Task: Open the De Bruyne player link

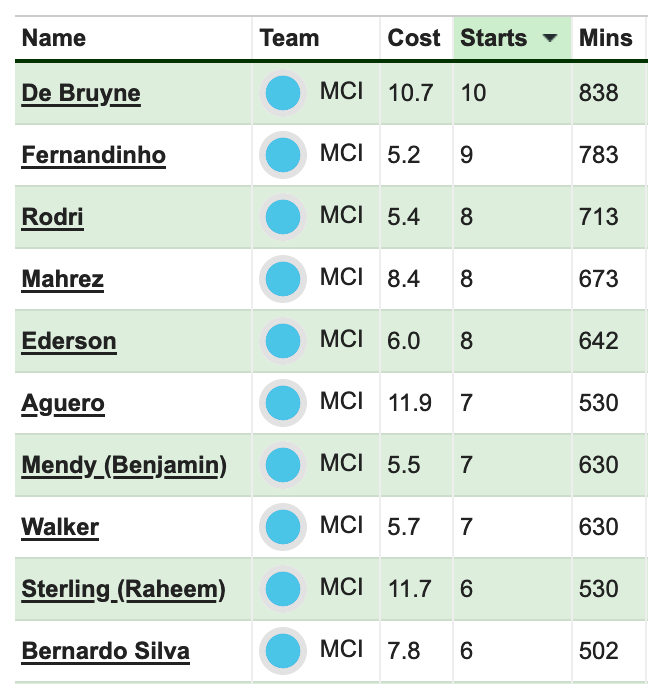Action: tap(81, 93)
